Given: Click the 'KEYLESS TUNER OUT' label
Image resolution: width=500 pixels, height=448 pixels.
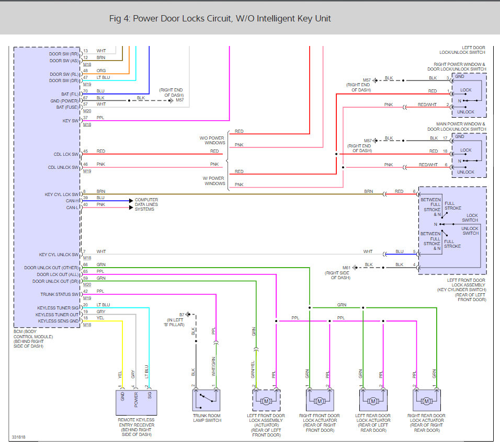Looking at the screenshot, I should click(57, 315).
